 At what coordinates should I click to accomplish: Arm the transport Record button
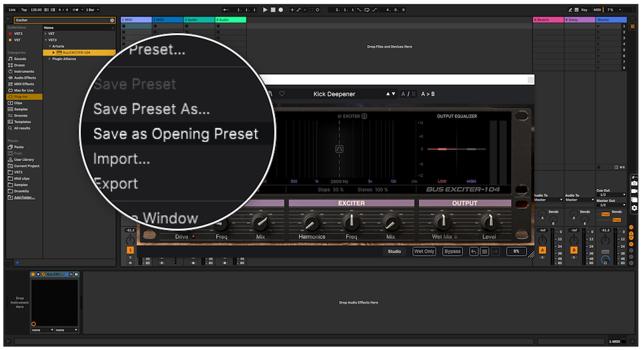click(x=281, y=10)
